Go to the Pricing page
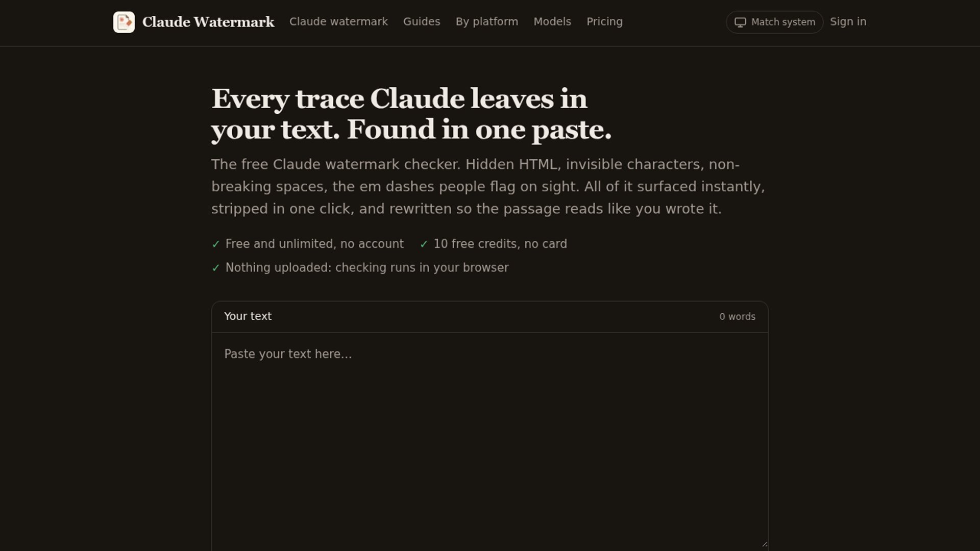This screenshot has height=551, width=980. tap(604, 22)
